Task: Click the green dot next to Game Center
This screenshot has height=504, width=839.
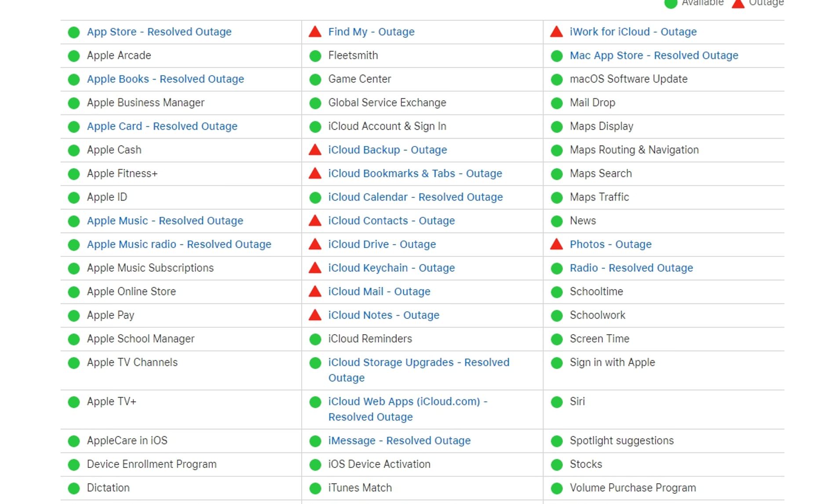Action: tap(315, 80)
